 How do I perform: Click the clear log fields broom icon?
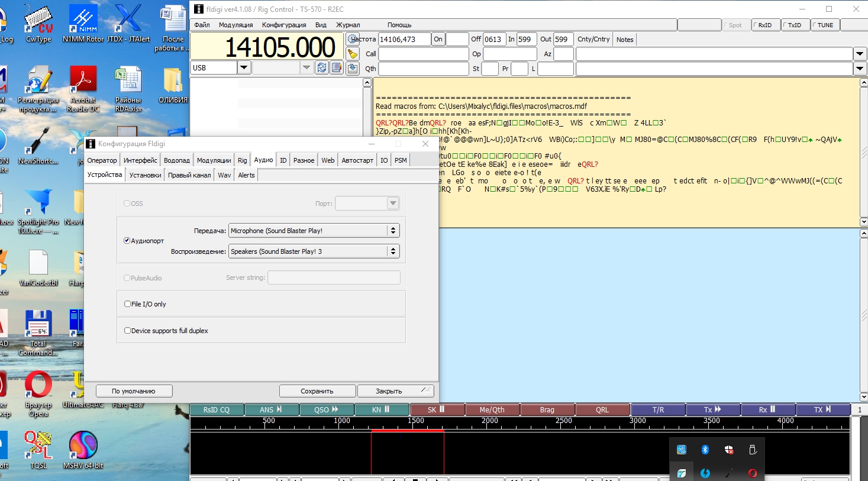click(353, 54)
